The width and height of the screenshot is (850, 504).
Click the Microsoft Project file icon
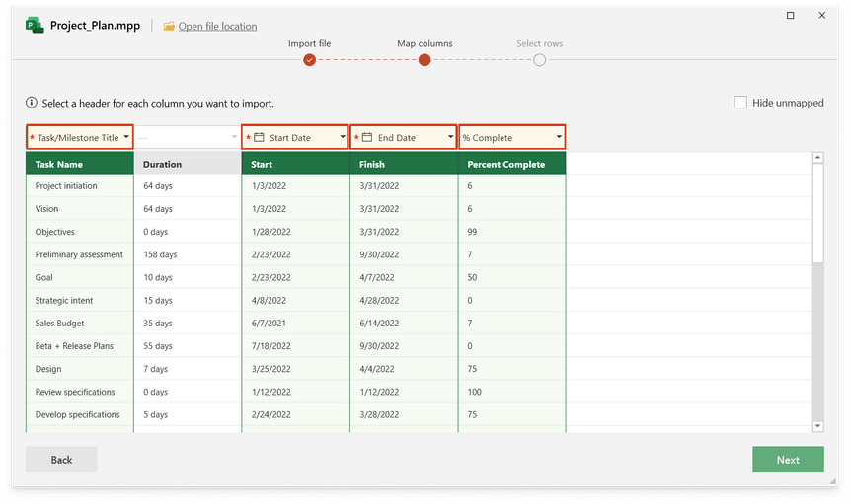(x=36, y=26)
